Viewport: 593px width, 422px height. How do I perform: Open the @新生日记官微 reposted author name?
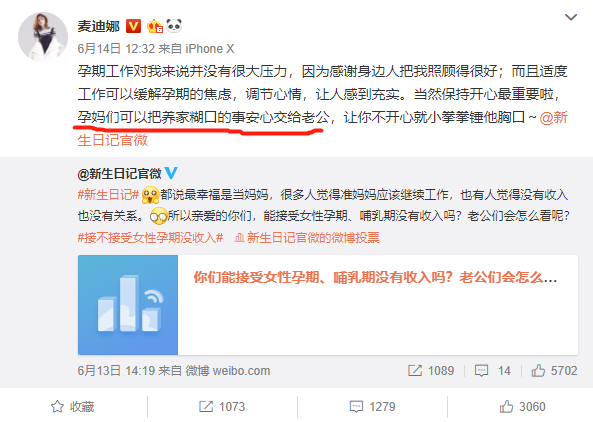120,174
